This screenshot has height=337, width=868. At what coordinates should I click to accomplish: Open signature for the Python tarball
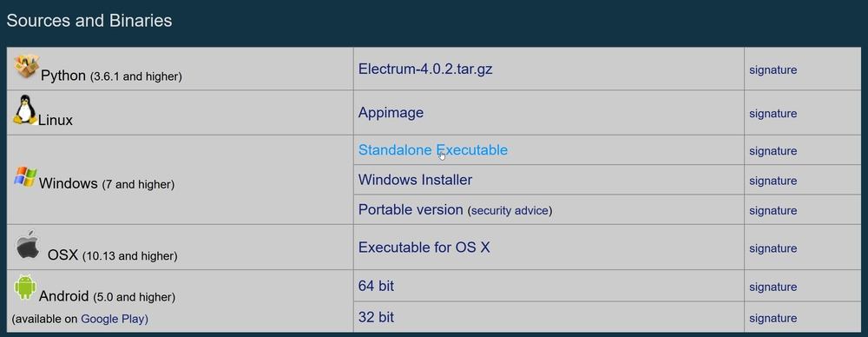tap(773, 70)
